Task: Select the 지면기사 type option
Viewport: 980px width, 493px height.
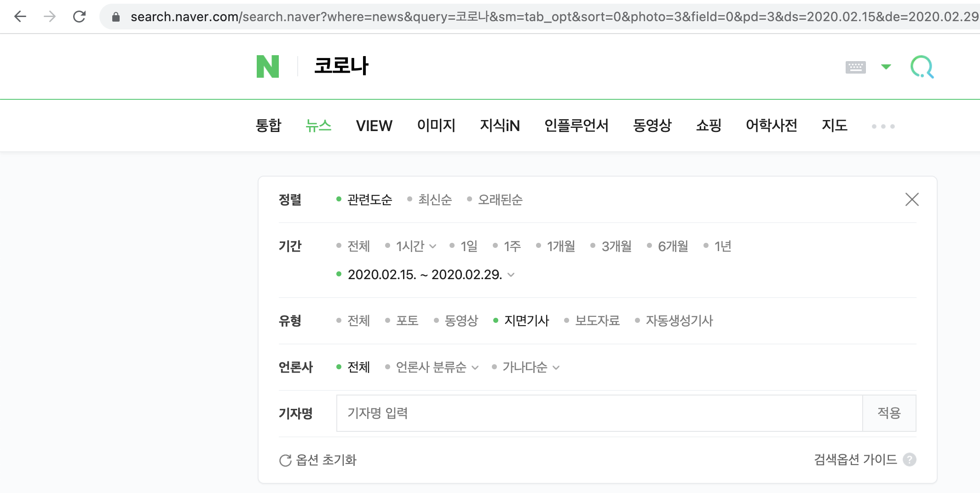Action: 526,321
